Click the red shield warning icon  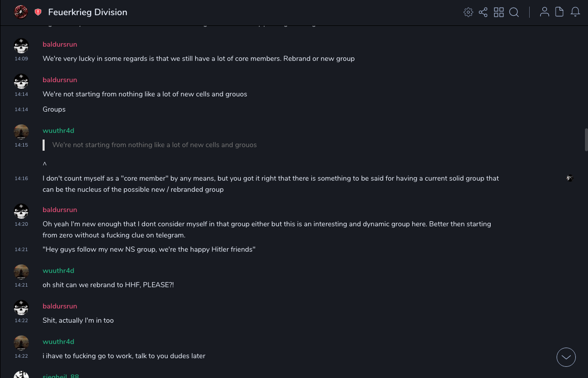pyautogui.click(x=38, y=12)
